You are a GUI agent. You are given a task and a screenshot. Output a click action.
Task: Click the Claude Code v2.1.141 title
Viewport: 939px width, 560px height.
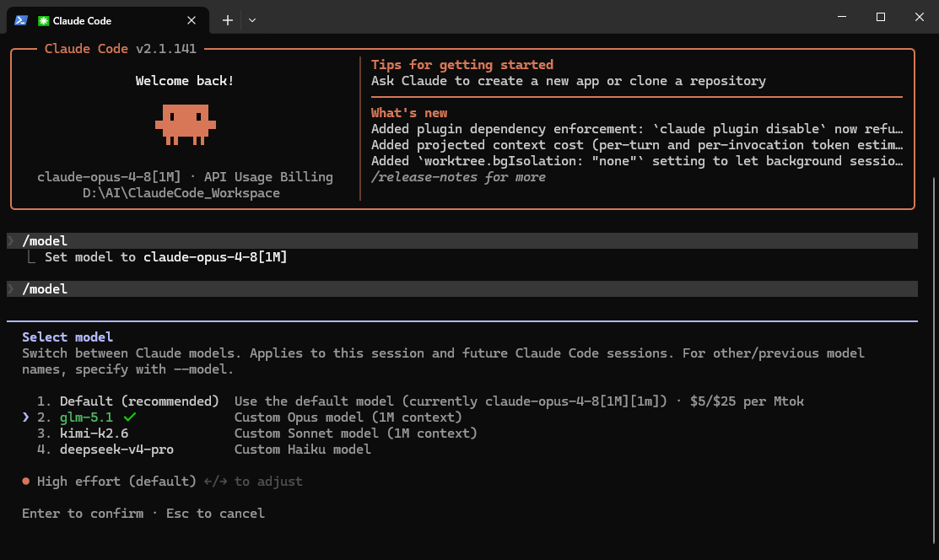(121, 49)
